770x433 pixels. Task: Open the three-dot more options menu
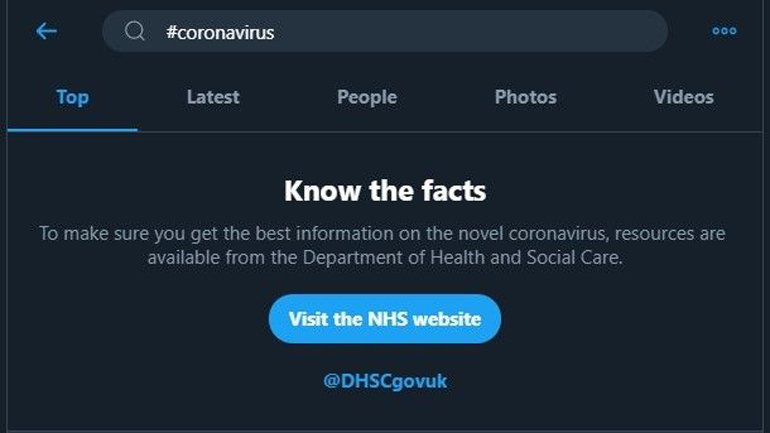(x=724, y=31)
